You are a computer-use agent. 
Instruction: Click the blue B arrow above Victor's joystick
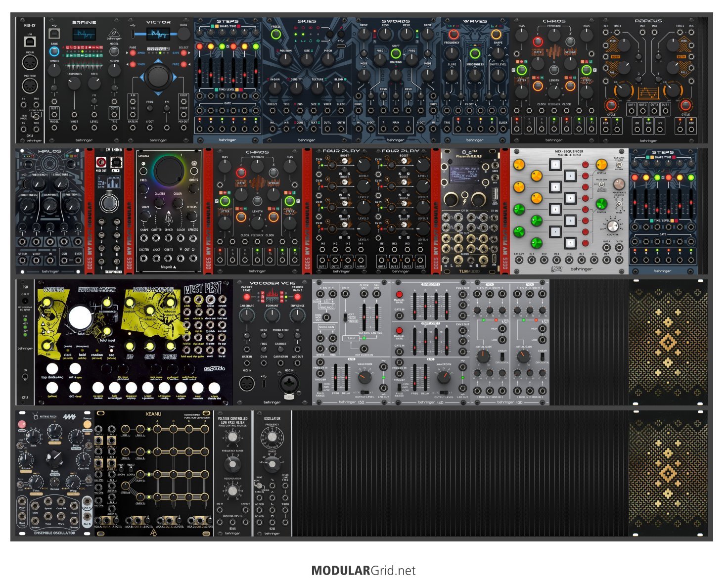pos(158,60)
